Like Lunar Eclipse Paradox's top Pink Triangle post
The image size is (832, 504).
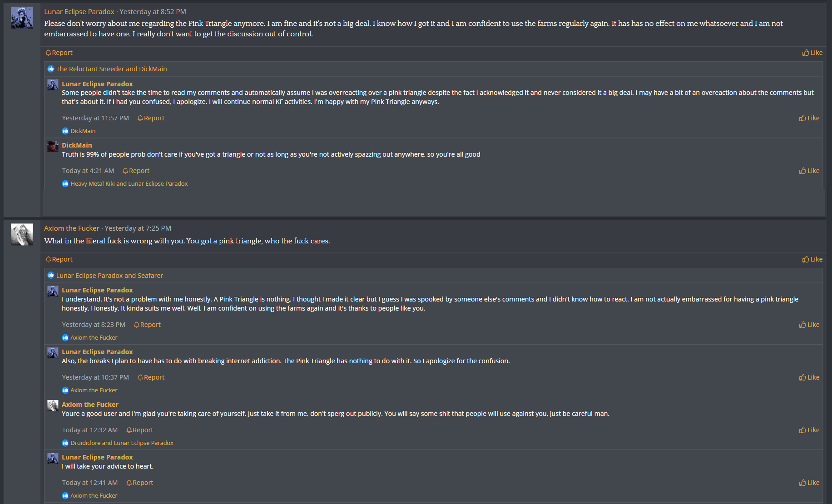[x=812, y=53]
